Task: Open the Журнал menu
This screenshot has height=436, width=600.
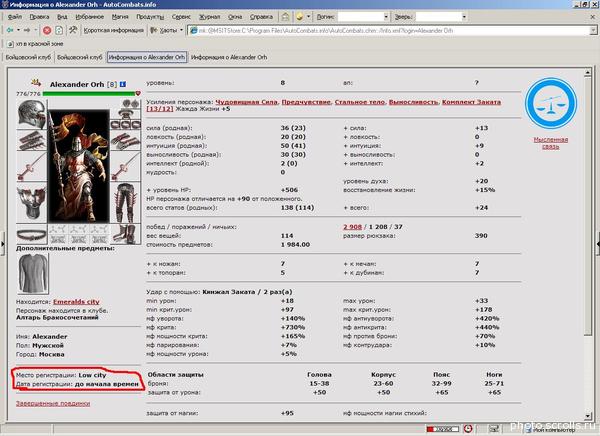Action: coord(209,17)
